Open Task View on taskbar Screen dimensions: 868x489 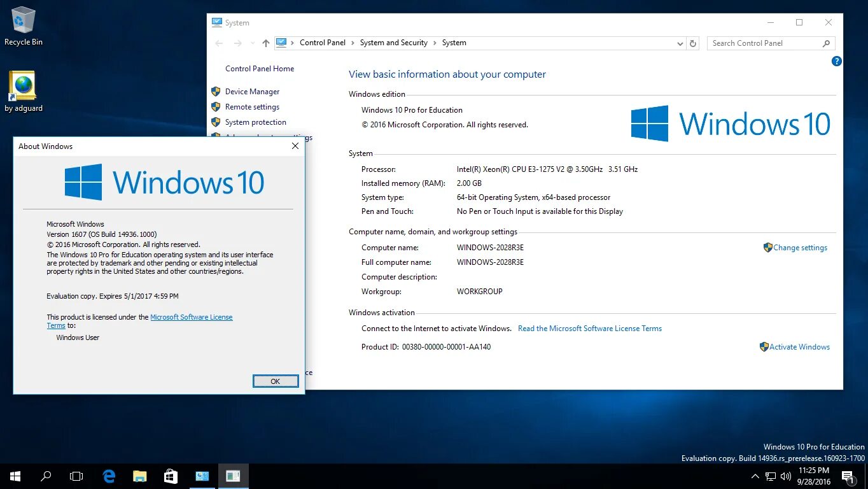[x=76, y=476]
